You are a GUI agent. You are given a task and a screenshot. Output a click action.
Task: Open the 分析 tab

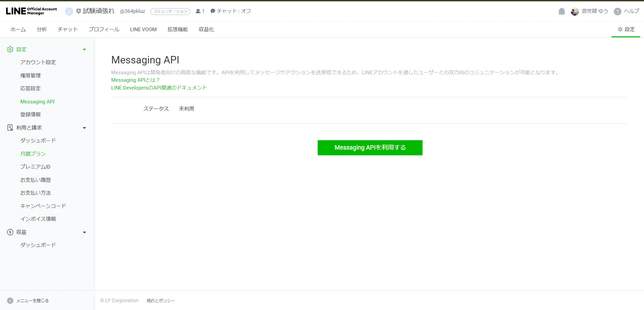coord(42,30)
